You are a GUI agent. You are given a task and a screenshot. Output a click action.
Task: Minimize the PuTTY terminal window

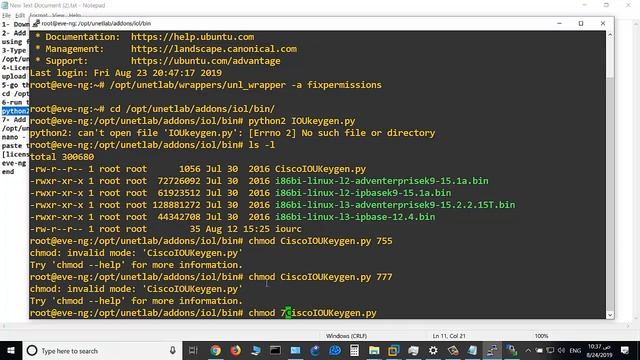(x=559, y=23)
